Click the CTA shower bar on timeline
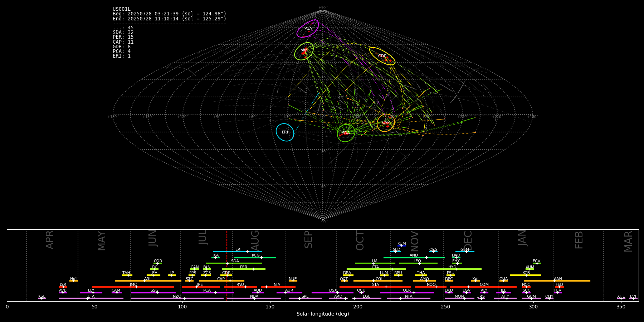The width and height of the screenshot is (644, 322). [376, 269]
